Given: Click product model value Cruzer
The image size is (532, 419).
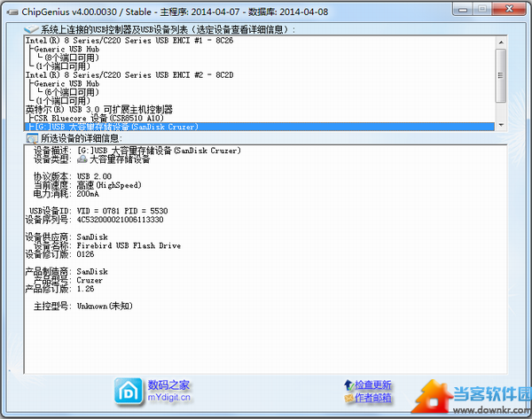Looking at the screenshot, I should pyautogui.click(x=90, y=280).
